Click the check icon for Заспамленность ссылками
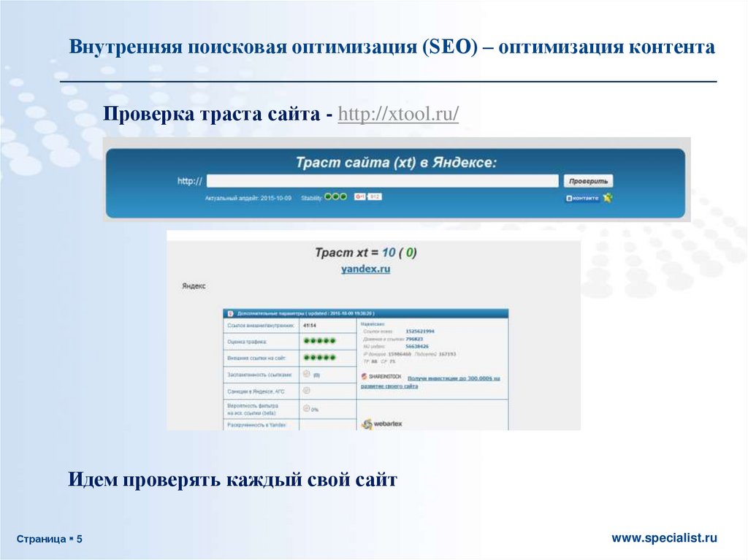 (x=307, y=374)
